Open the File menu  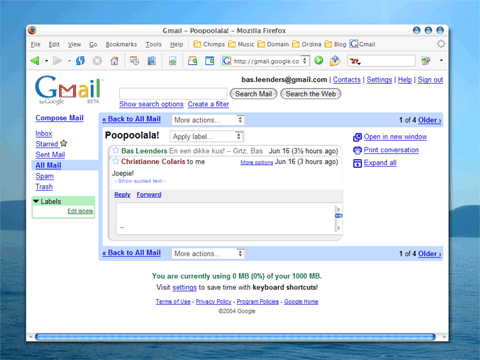click(x=35, y=44)
